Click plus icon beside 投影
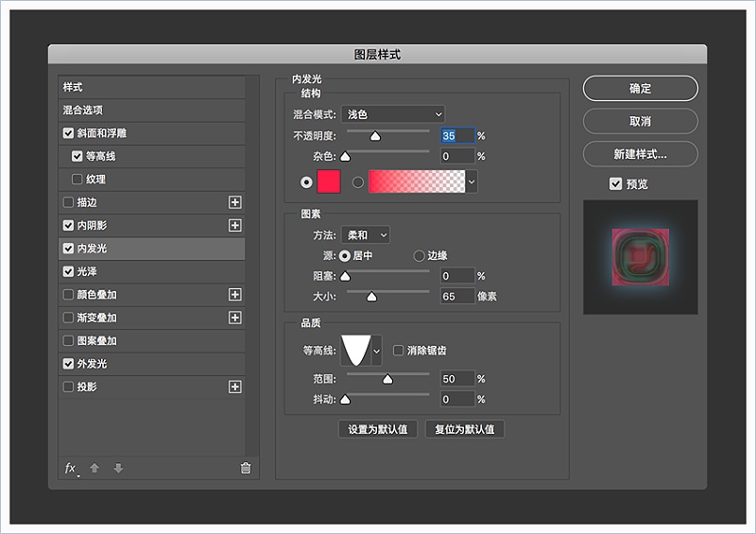This screenshot has height=534, width=756. tap(235, 387)
